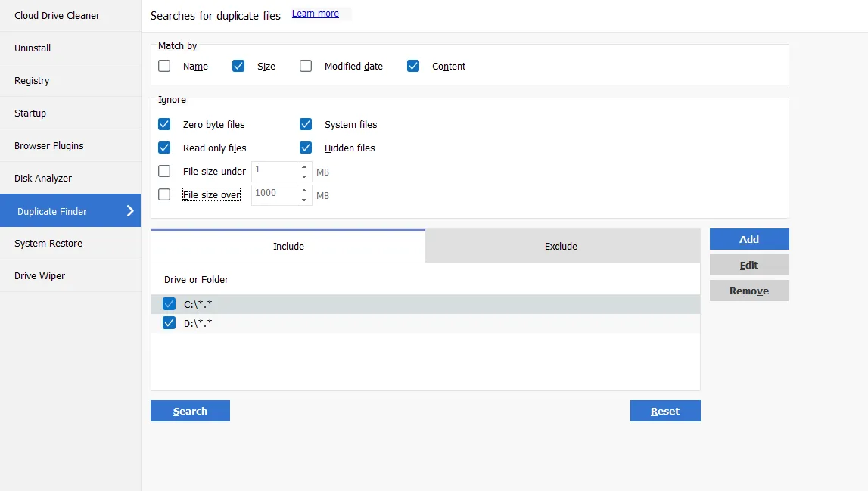This screenshot has height=491, width=868.
Task: Select the System Restore section
Action: (47, 243)
